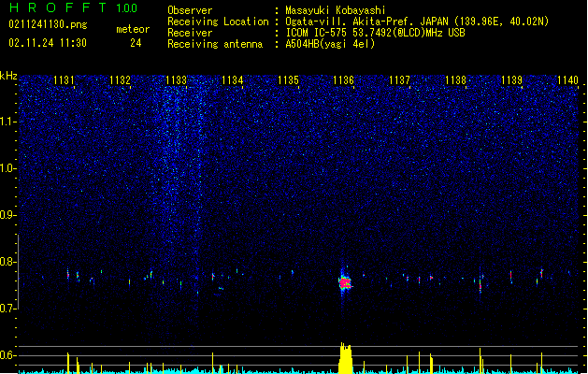Viewport: 588px width, 374px height.
Task: Click the 'meteor' label
Action: pyautogui.click(x=133, y=29)
